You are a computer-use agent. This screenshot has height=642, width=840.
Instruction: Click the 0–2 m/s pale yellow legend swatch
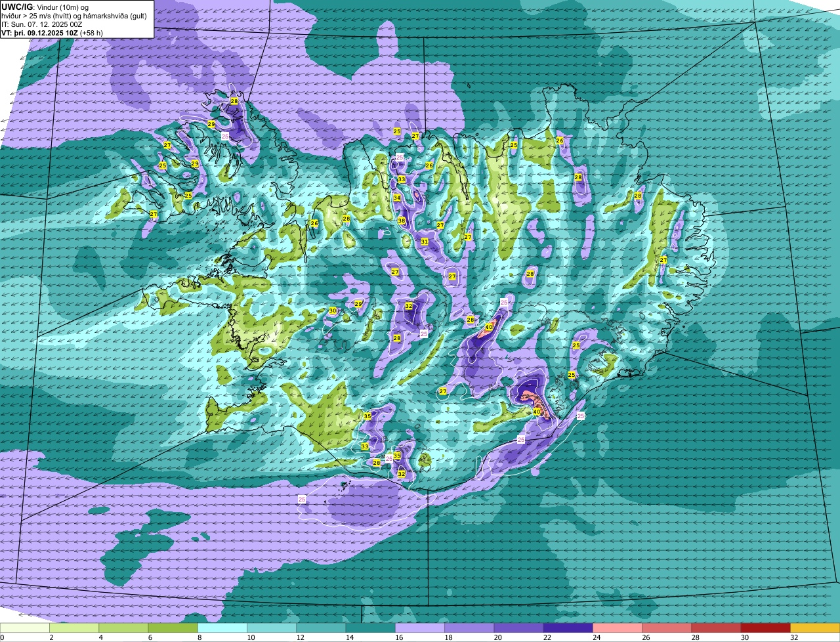[x=25, y=628]
